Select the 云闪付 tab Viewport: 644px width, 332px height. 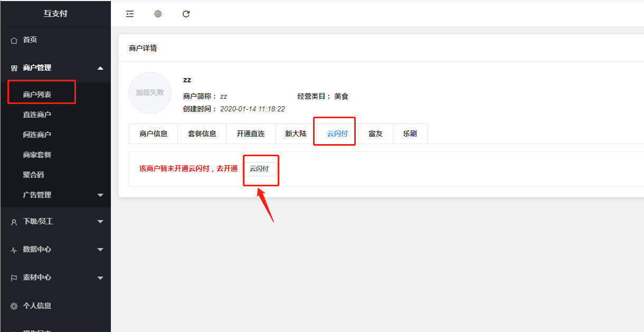pos(337,134)
